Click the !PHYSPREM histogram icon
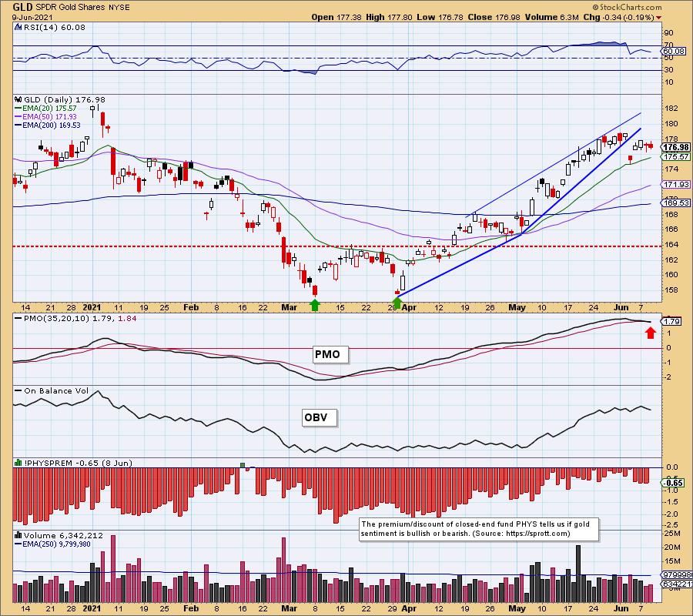693x616 pixels. coord(18,463)
